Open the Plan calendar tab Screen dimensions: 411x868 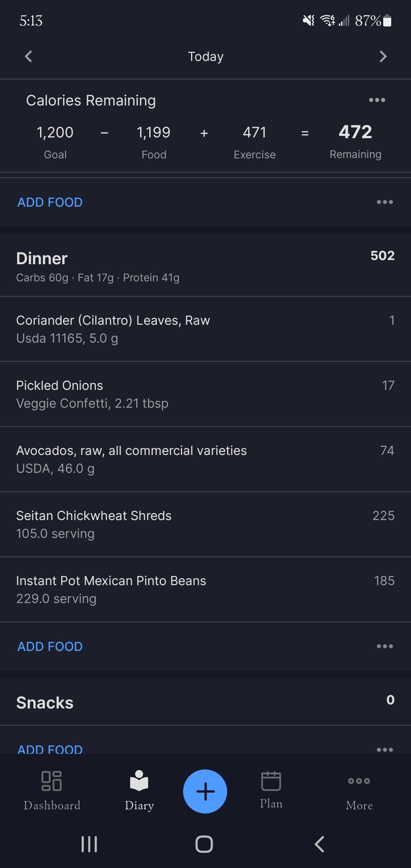coord(271,790)
